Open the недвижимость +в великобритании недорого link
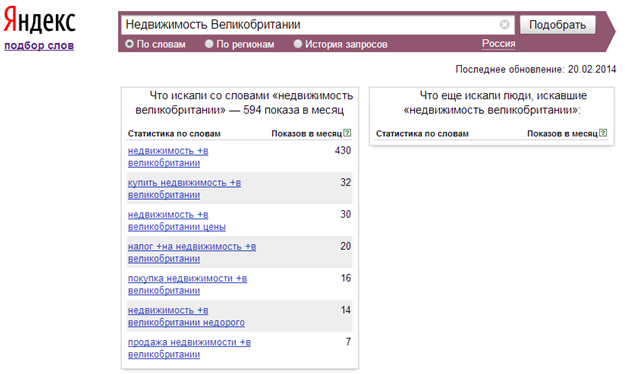This screenshot has width=627, height=374. [186, 316]
